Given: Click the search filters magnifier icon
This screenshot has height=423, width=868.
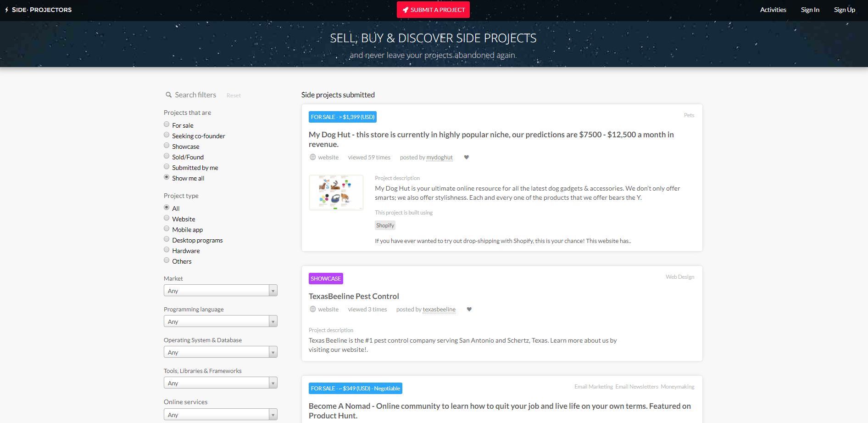Looking at the screenshot, I should coord(169,95).
